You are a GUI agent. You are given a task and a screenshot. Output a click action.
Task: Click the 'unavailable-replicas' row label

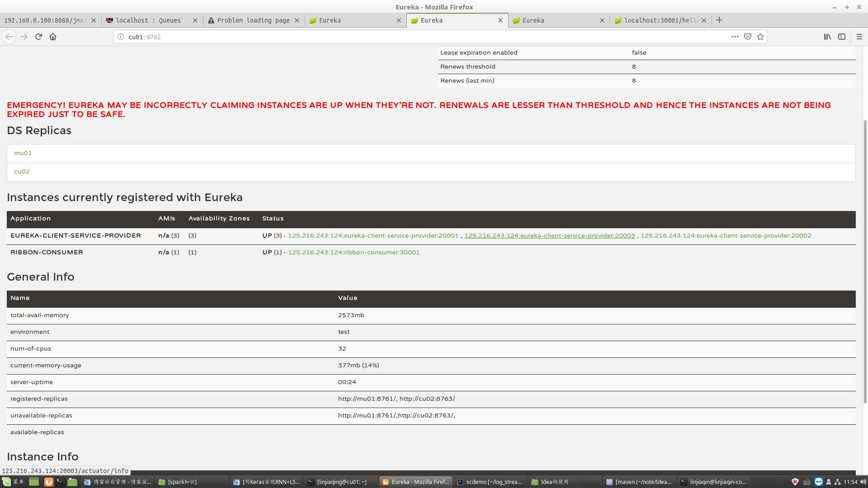coord(41,416)
